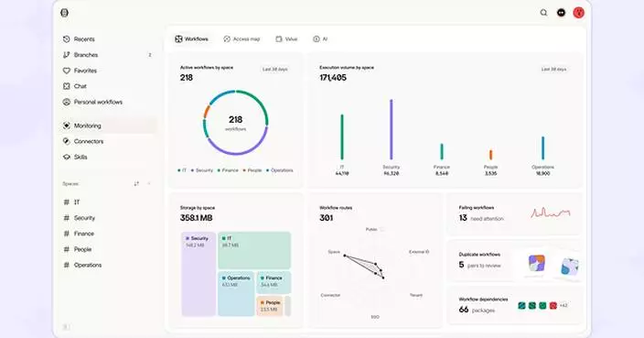Switch to the Value tab
644x338 pixels.
(286, 39)
